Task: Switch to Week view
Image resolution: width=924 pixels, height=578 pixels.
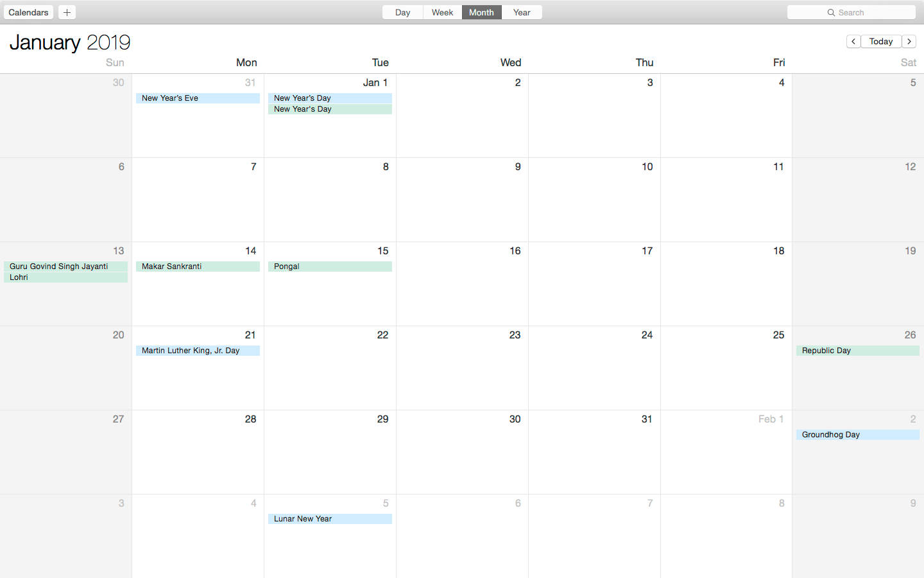Action: 442,12
